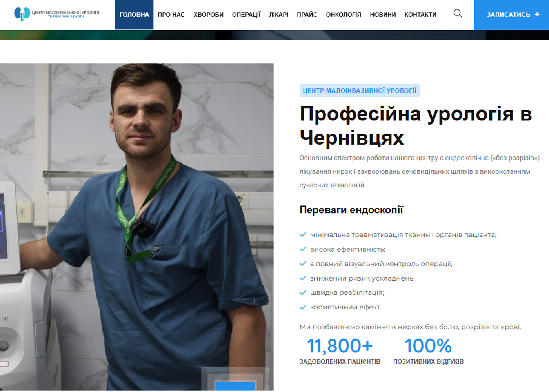Click checkmark beside швидка реабілітація
The image size is (549, 392).
tap(303, 293)
